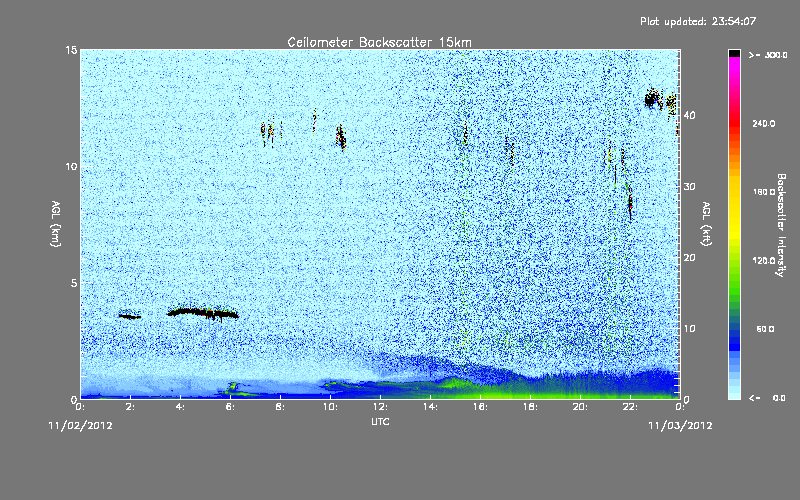Click the high cloud return near 10:30 UTC at 11 km
800x500 pixels.
click(x=341, y=137)
